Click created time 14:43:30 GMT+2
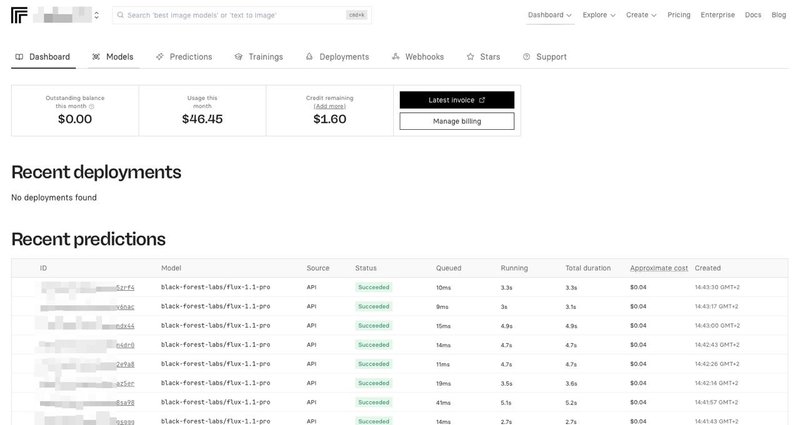800x425 pixels. 716,287
